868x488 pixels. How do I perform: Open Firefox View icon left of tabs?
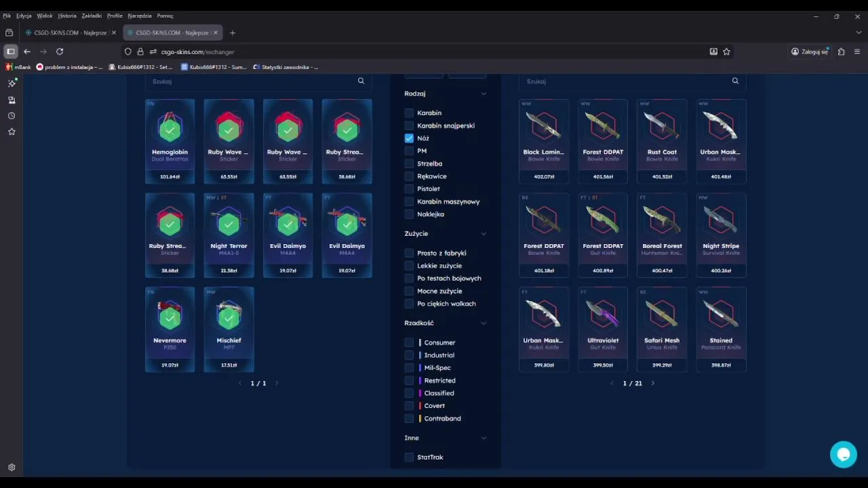click(x=9, y=33)
